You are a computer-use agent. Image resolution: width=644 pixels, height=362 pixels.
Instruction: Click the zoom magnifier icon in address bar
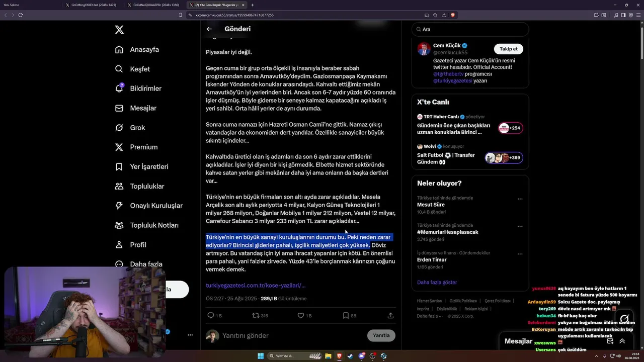tap(435, 15)
